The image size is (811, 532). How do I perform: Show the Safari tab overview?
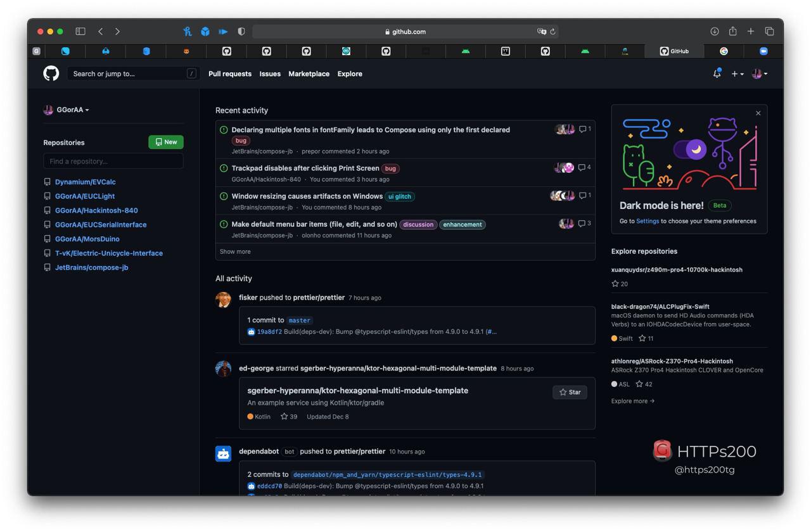(769, 31)
